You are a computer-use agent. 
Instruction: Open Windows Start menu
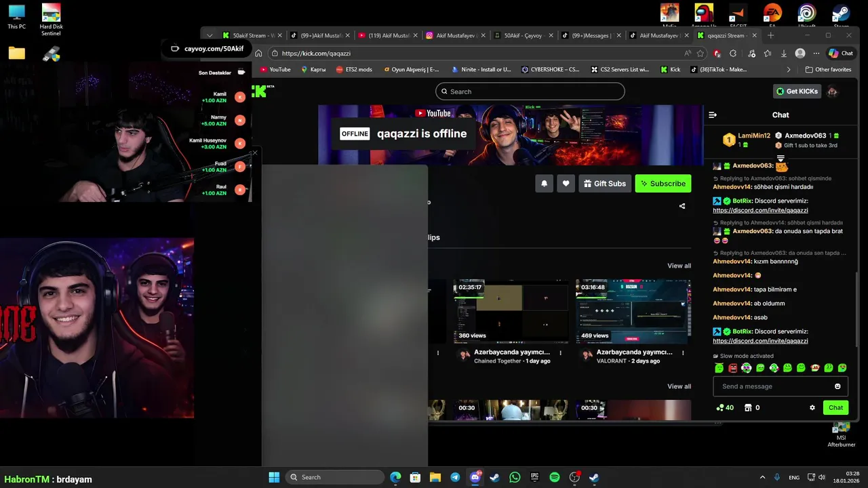[274, 477]
